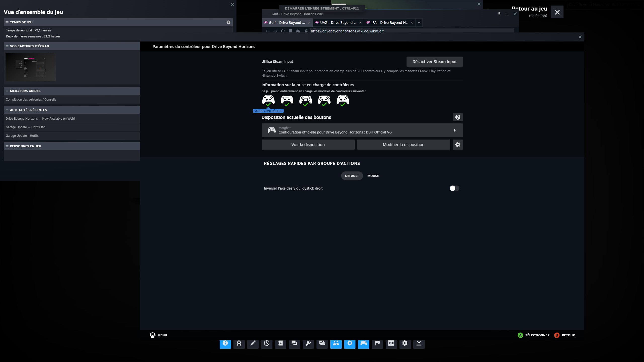Open layout options gear next to Modifier la disposition
The width and height of the screenshot is (644, 362).
458,145
